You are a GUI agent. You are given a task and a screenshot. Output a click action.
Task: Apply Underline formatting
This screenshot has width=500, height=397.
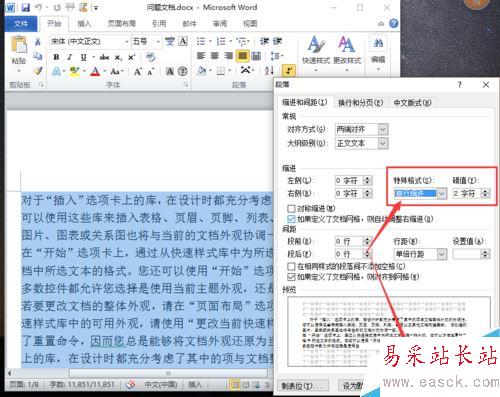(84, 57)
